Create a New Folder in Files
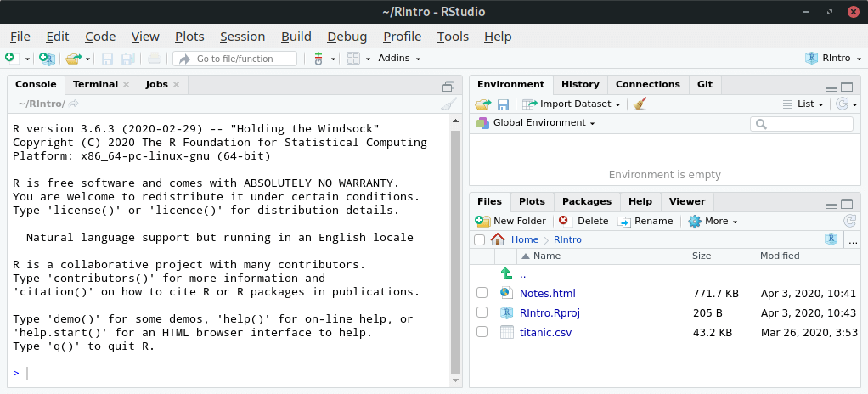Image resolution: width=868 pixels, height=394 pixels. (x=510, y=221)
